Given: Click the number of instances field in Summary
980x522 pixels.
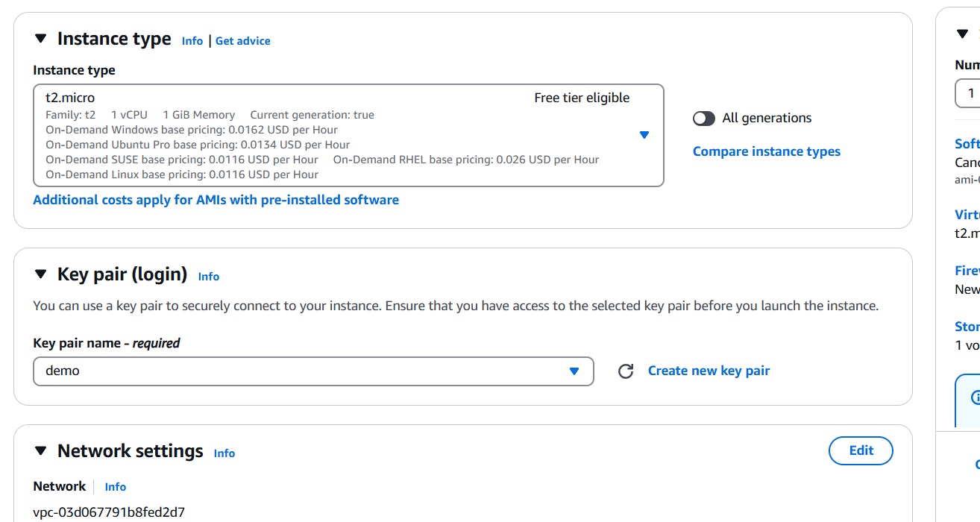Looking at the screenshot, I should point(968,93).
